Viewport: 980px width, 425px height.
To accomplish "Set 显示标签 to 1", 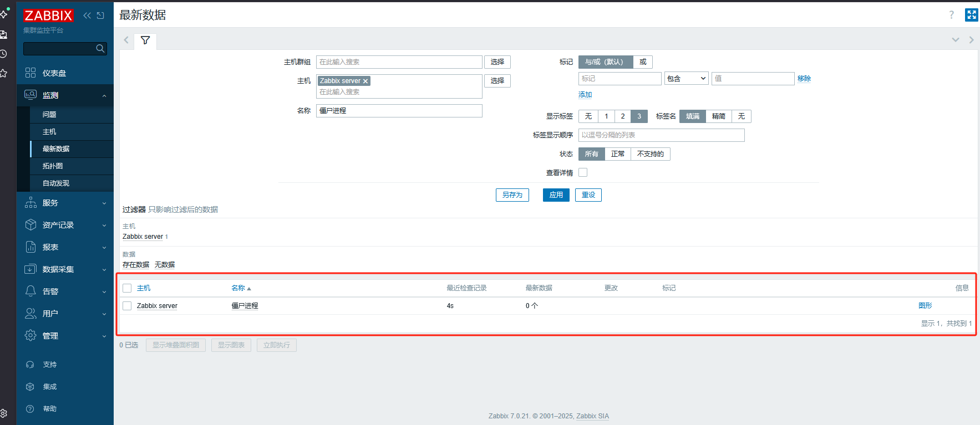I will click(606, 116).
